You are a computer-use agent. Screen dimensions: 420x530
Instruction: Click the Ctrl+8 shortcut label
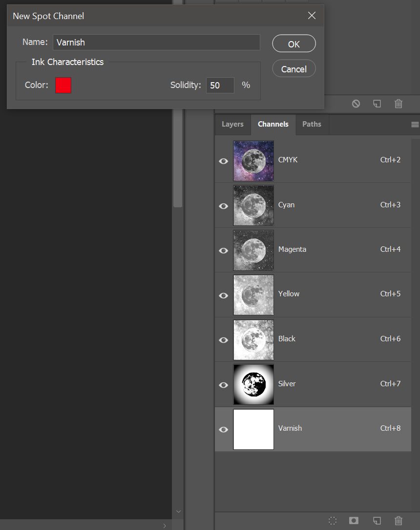[390, 428]
